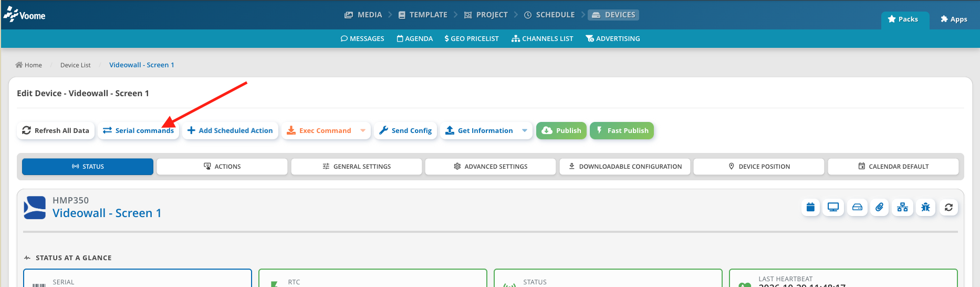980x287 pixels.
Task: Expand Get Information dropdown arrow
Action: pyautogui.click(x=525, y=130)
